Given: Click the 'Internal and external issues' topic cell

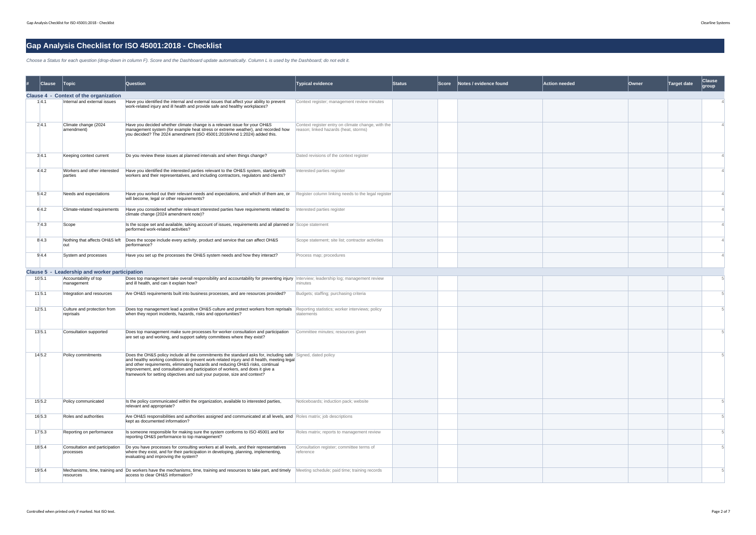Looking at the screenshot, I should coord(94,111).
